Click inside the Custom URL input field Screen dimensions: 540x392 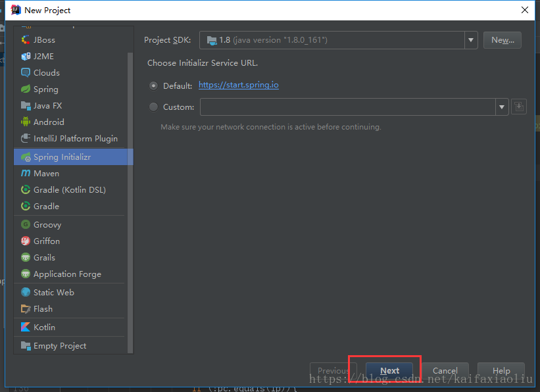[348, 107]
